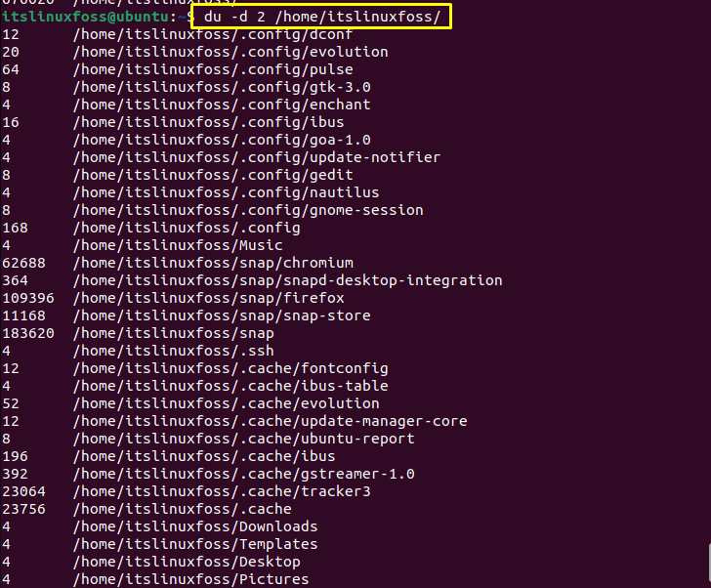Click the itslinuxfoss@ubuntu prompt text
The width and height of the screenshot is (711, 588).
tap(86, 17)
